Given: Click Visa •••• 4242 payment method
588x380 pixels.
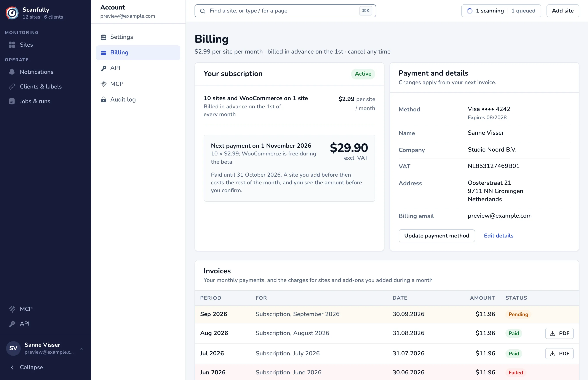Looking at the screenshot, I should [489, 109].
